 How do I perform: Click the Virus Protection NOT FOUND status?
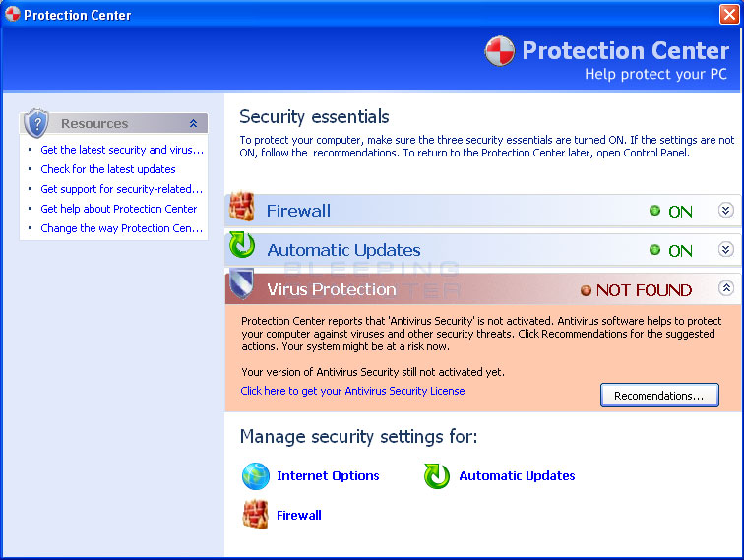point(637,290)
